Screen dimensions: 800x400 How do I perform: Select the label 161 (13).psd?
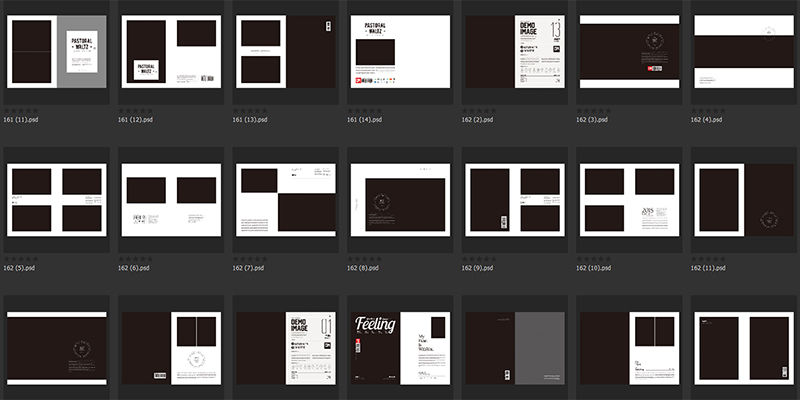pos(250,120)
